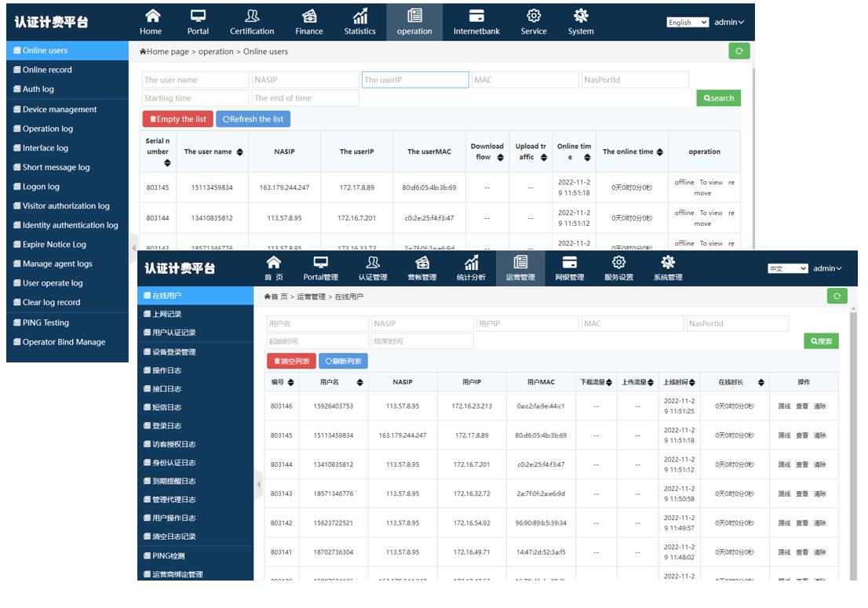Click the userIP input field
The width and height of the screenshot is (868, 608).
[414, 80]
